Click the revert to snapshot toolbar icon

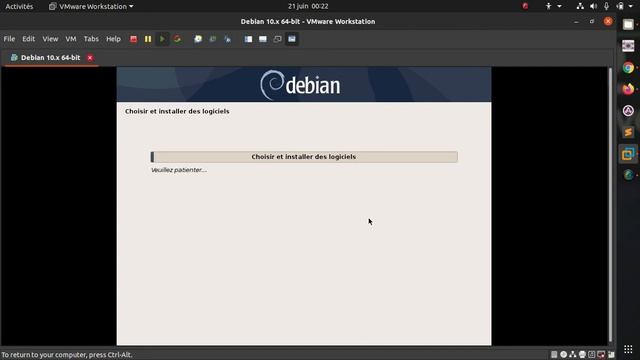[x=213, y=39]
